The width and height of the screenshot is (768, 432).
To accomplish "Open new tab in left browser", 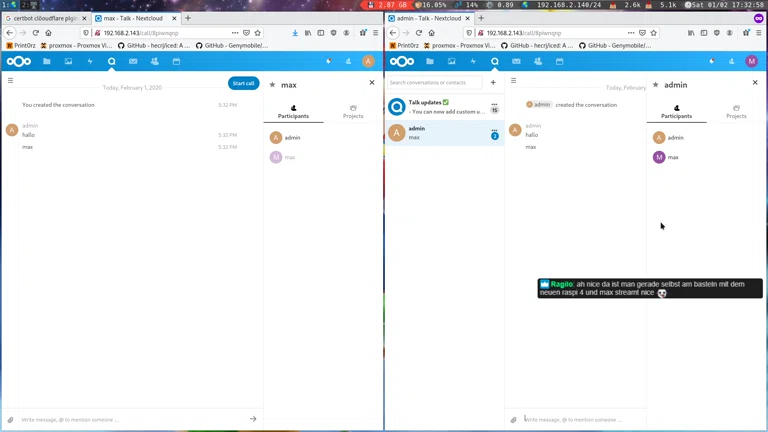I will pyautogui.click(x=188, y=18).
